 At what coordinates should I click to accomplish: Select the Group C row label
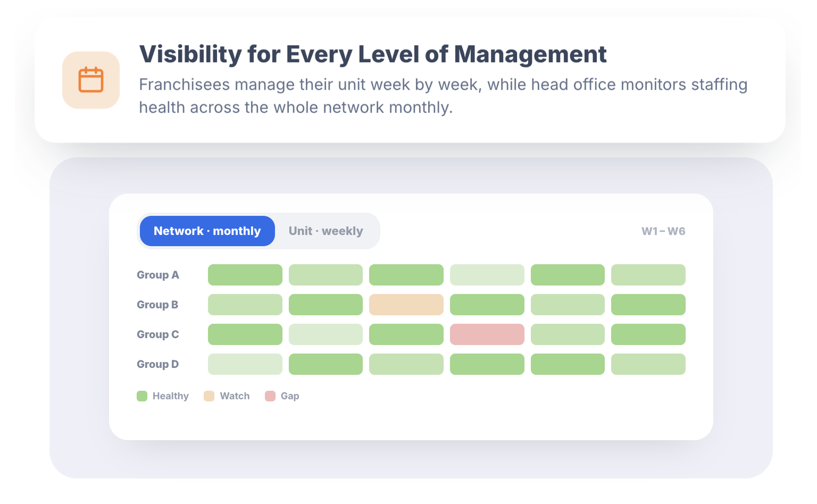(x=158, y=334)
